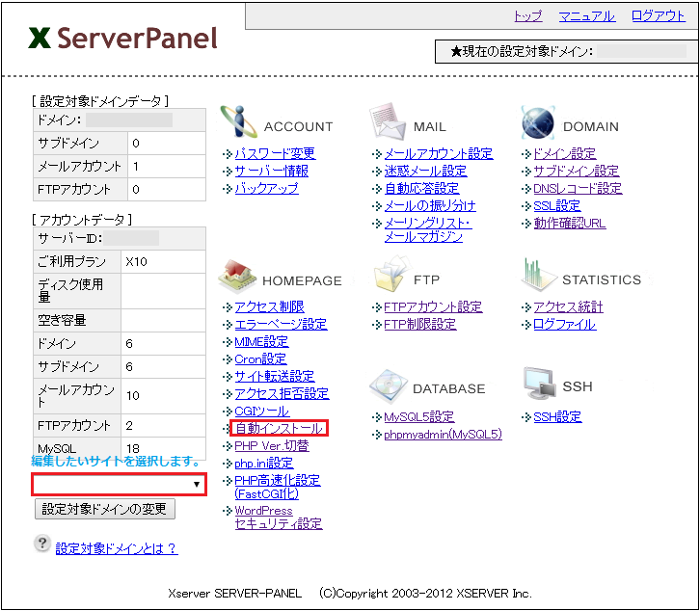Open メーリングリスト・メールマガジン link
The width and height of the screenshot is (700, 611).
tap(428, 230)
